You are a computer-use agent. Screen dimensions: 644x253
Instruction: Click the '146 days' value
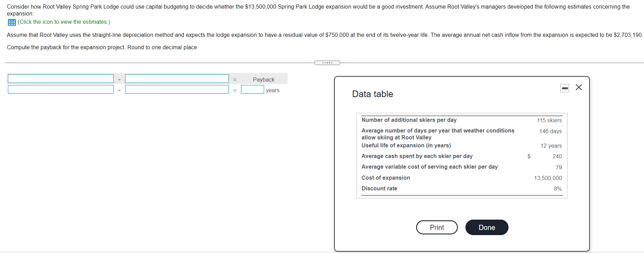[551, 131]
